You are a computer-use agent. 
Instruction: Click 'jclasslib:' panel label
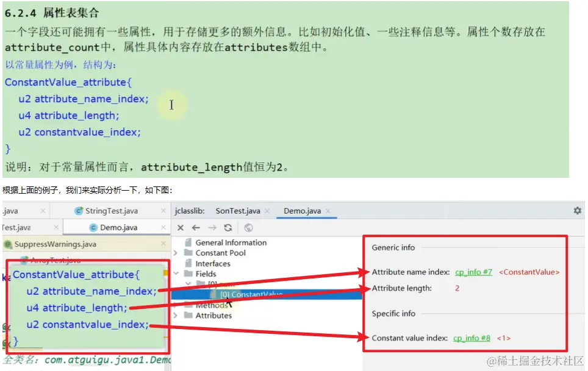coord(190,211)
